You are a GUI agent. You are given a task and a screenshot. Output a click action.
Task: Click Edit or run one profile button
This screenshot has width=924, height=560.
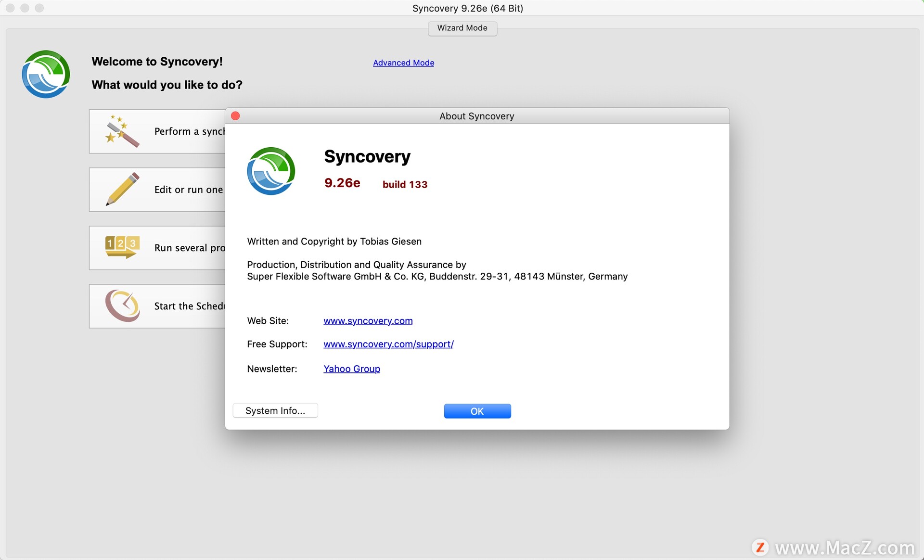(x=188, y=190)
